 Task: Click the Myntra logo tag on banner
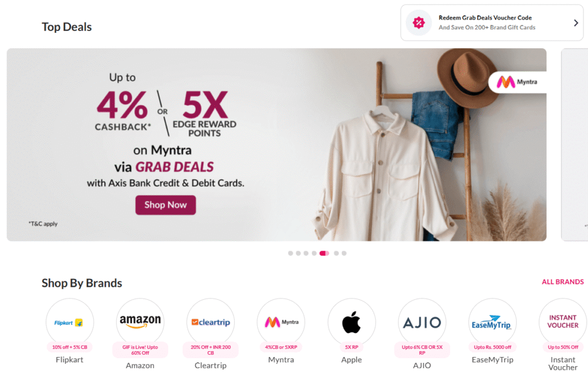(517, 82)
